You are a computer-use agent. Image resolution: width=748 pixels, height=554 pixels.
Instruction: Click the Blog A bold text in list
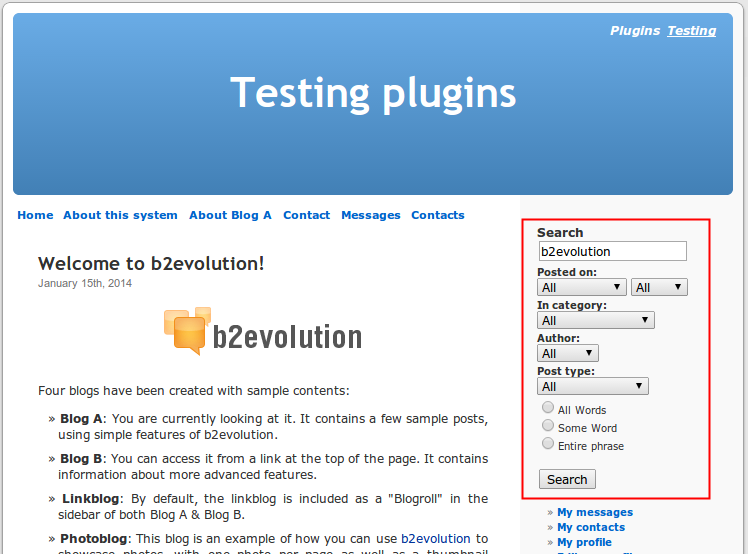(x=81, y=419)
